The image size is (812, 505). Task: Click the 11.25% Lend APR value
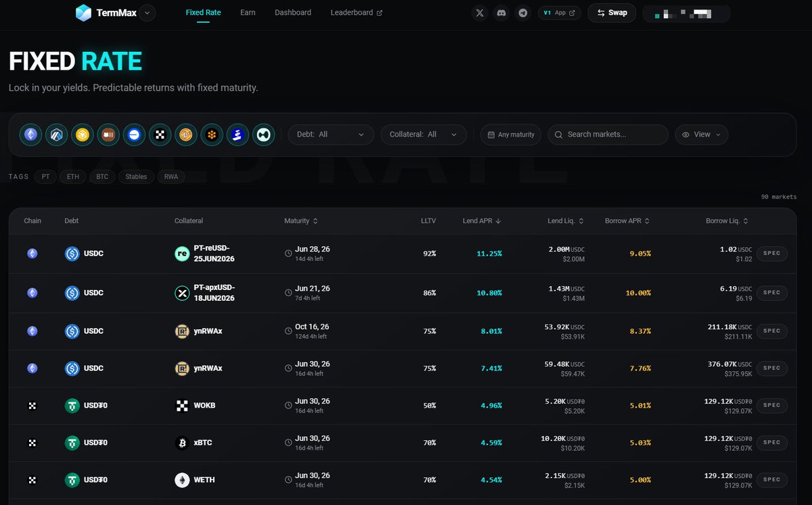coord(489,254)
